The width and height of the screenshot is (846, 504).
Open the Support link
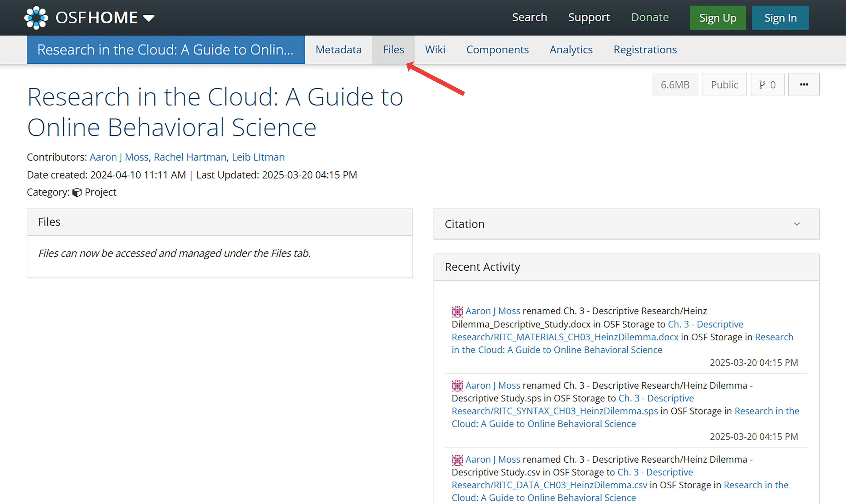[589, 17]
